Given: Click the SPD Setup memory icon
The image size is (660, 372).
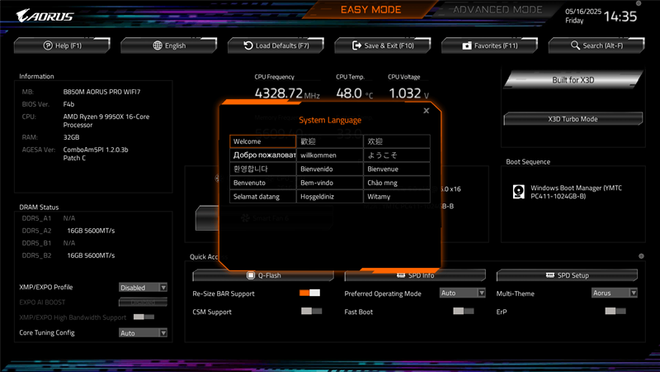Looking at the screenshot, I should coord(550,275).
